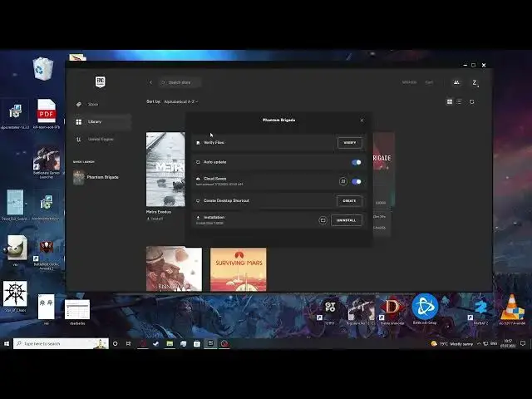Open the Diablo Immortal desktop shortcut
The height and width of the screenshot is (399, 532).
[x=392, y=310]
